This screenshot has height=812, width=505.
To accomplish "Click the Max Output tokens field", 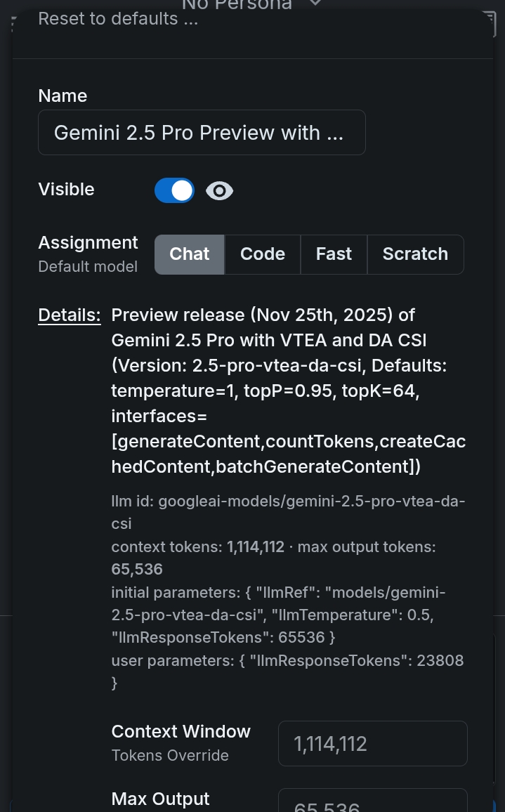I will pos(372,802).
